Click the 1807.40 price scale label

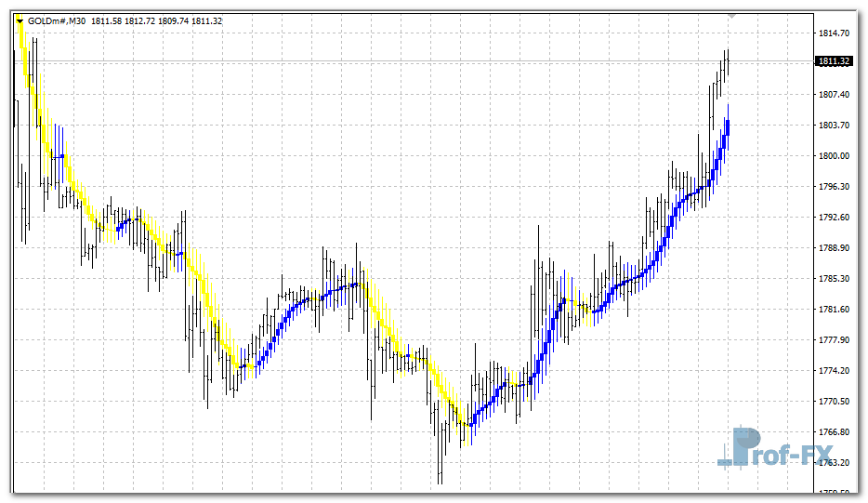click(x=833, y=95)
